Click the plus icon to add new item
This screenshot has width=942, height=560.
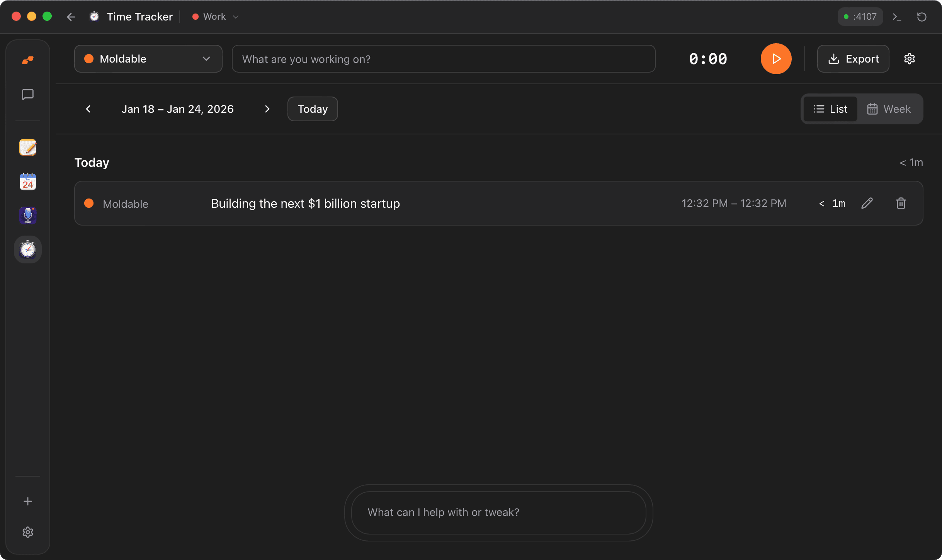[27, 501]
